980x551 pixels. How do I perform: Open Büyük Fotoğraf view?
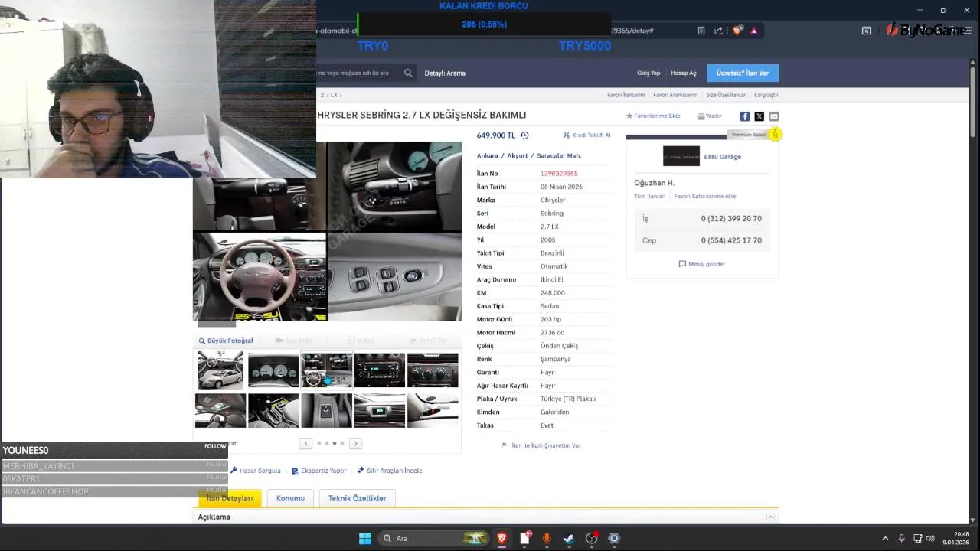(x=226, y=341)
